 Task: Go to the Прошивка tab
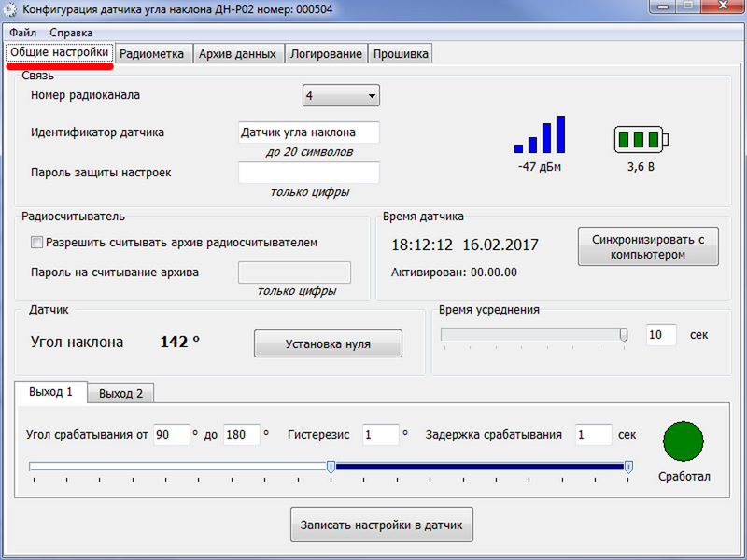[401, 54]
